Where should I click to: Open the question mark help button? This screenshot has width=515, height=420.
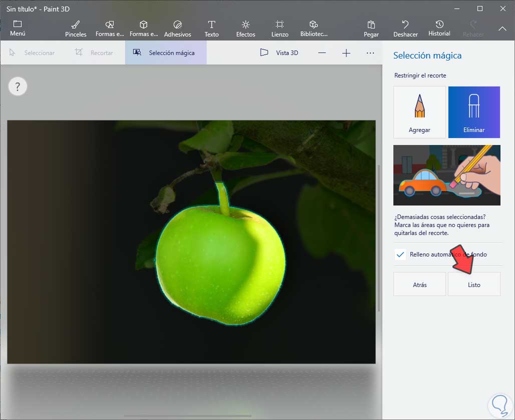coord(18,86)
